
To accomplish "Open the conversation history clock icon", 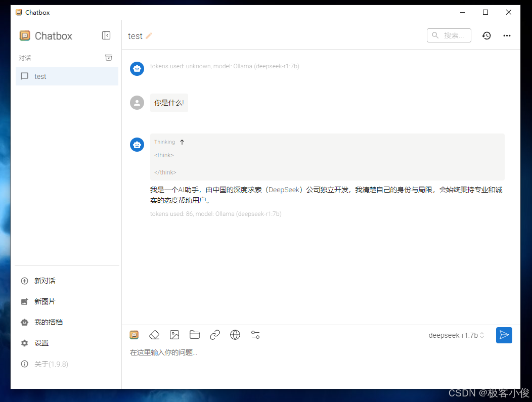I will 486,35.
